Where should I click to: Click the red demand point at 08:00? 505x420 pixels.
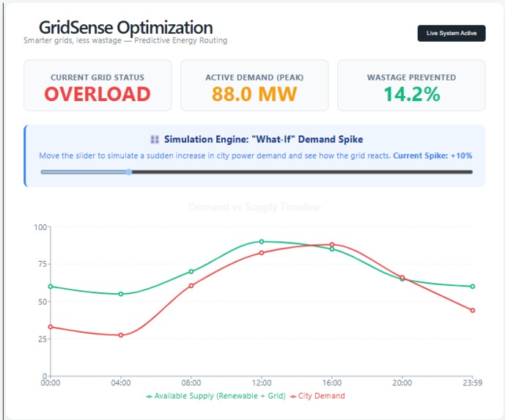pyautogui.click(x=191, y=286)
